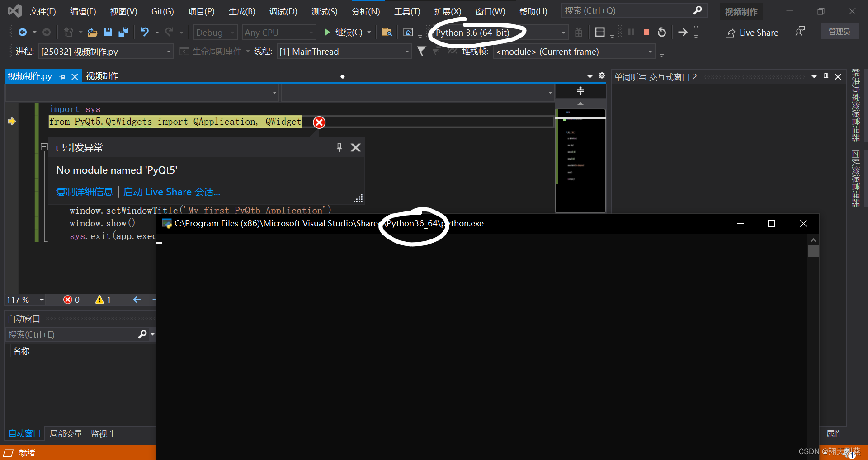This screenshot has width=868, height=460.
Task: Click the autos search magnifier icon
Action: [142, 334]
